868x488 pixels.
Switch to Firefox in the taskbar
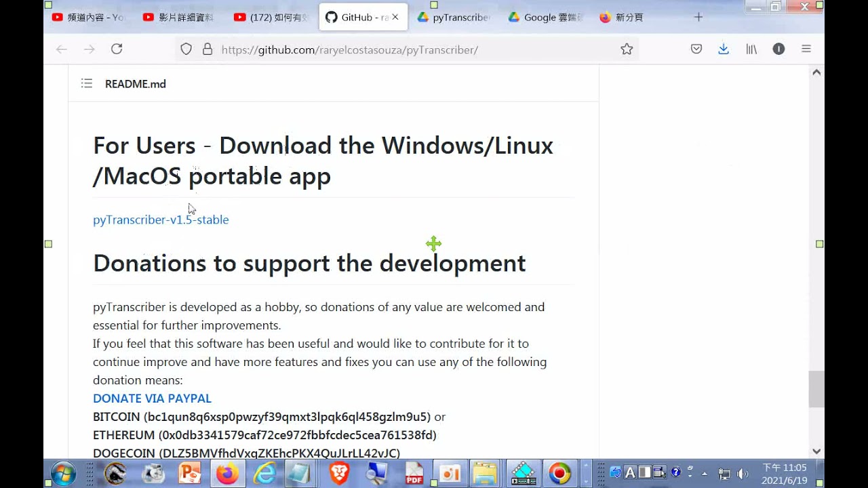pyautogui.click(x=227, y=473)
